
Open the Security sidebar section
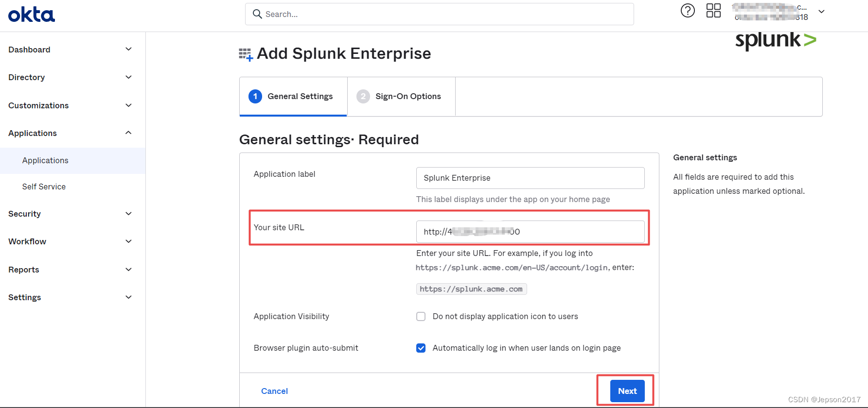point(72,214)
